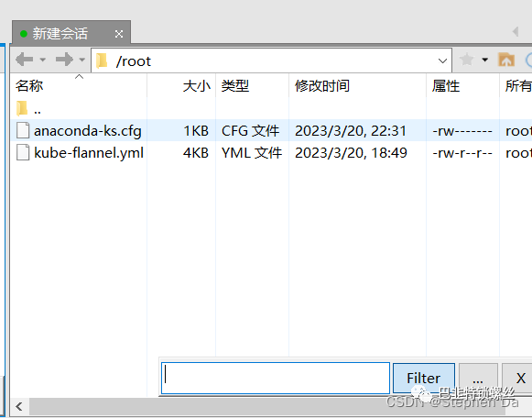Open the forward history dropdown arrow

(x=82, y=60)
